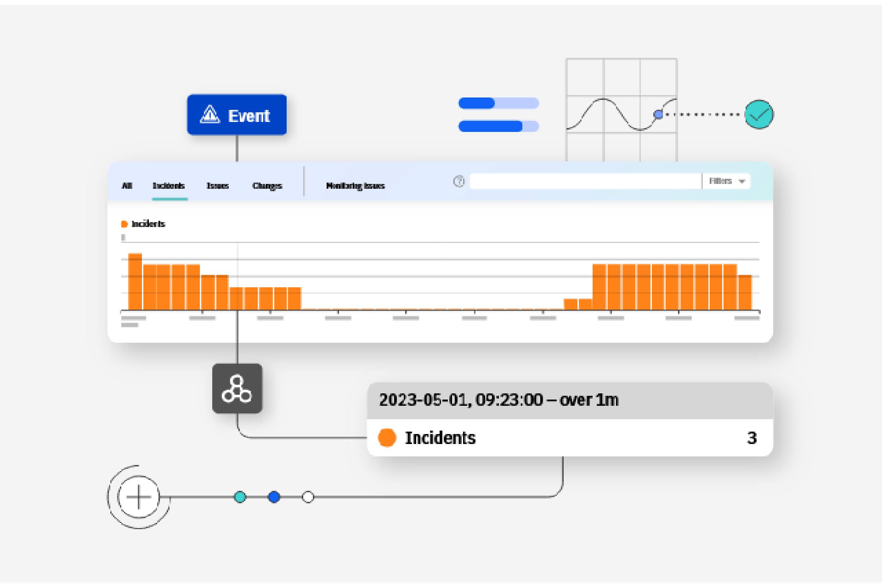882x588 pixels.
Task: Switch to the Issues tab
Action: 217,186
